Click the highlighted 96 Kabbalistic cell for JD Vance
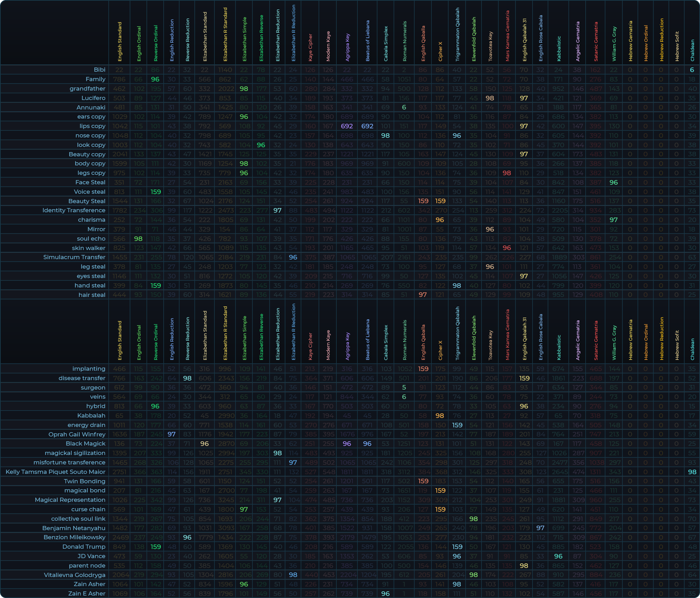 tap(558, 556)
